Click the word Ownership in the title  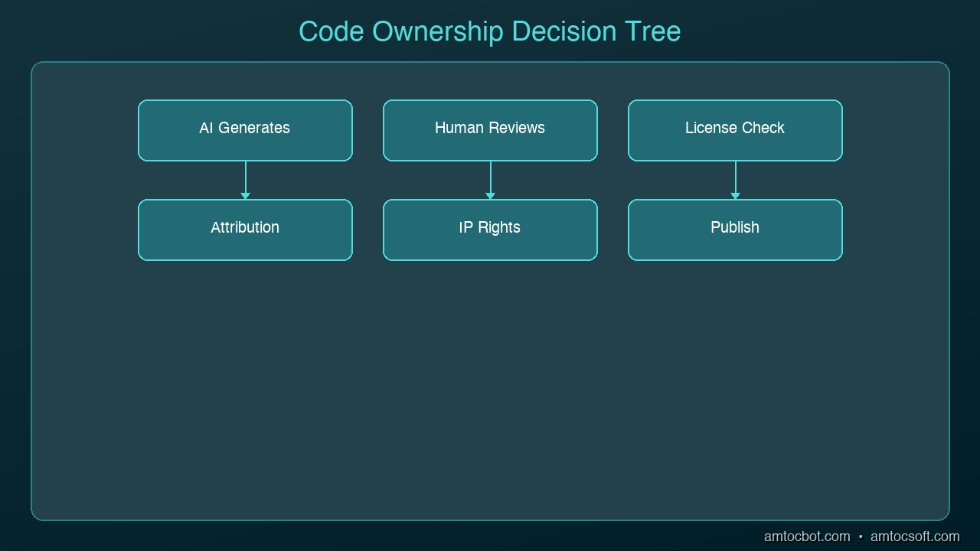pyautogui.click(x=438, y=31)
